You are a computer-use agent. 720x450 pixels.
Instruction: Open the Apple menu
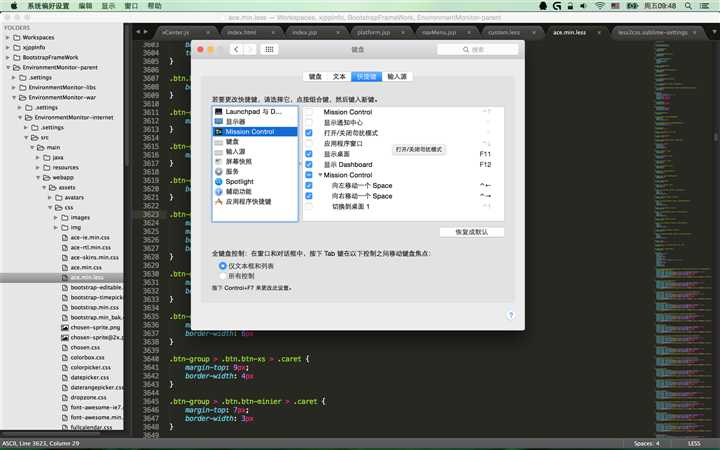tap(14, 6)
